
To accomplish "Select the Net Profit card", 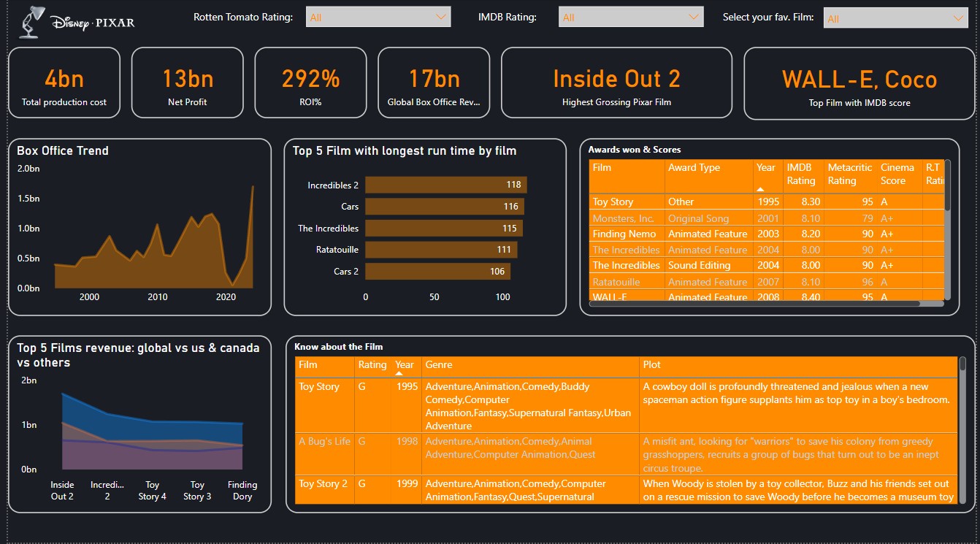I will click(188, 83).
